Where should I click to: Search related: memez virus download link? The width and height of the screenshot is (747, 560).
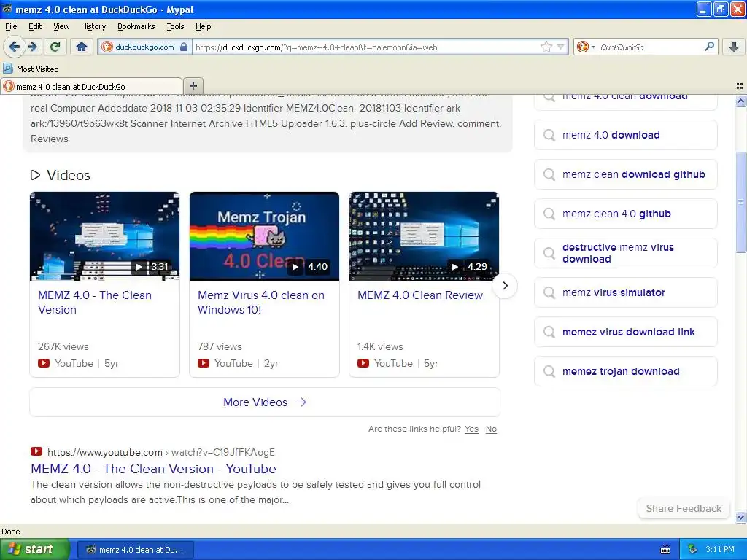[x=625, y=332]
